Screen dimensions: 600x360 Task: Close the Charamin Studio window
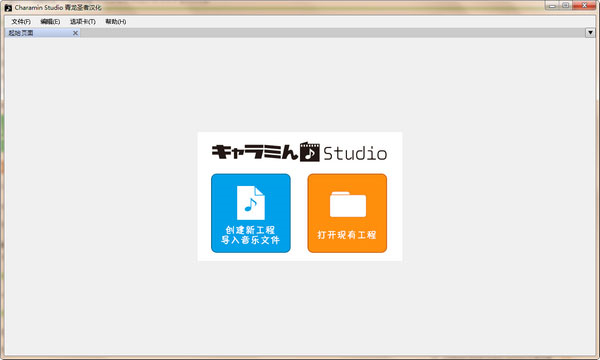[584, 6]
